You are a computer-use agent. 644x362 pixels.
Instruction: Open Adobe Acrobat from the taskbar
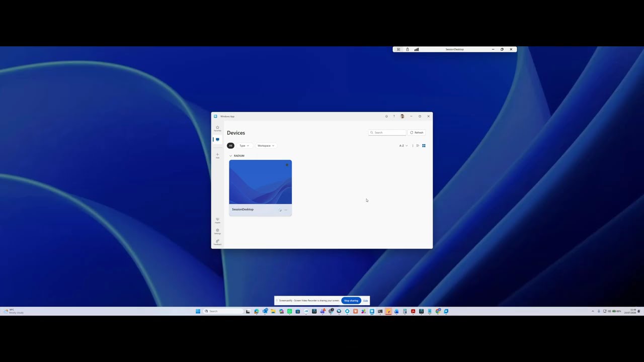[413, 311]
